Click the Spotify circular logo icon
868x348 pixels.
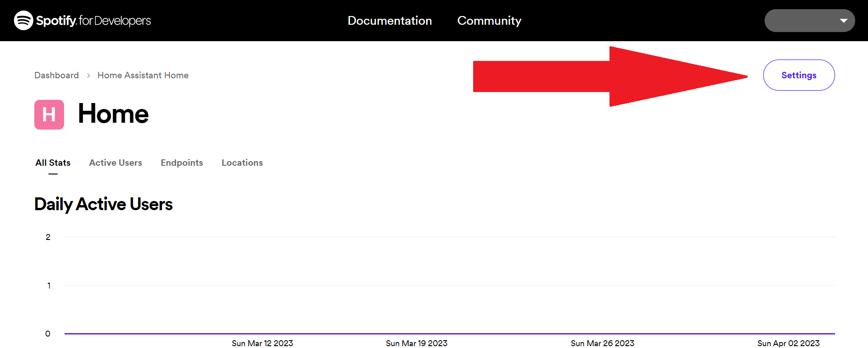(x=23, y=21)
